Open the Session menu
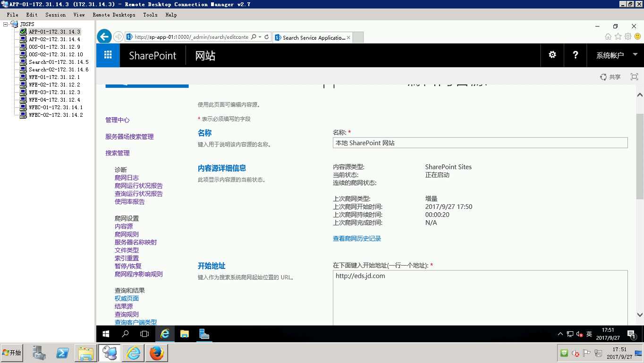Screen dimensions: 644x363 pos(55,15)
